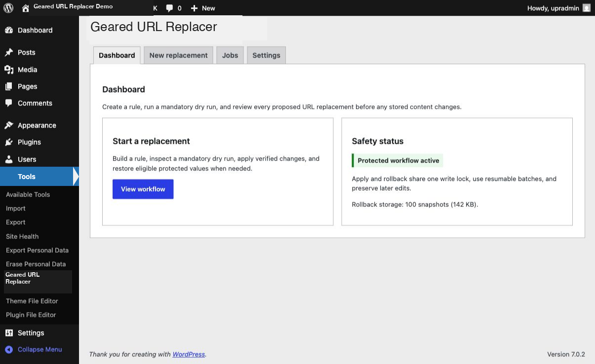
Task: Click the Posts pushpin icon
Action: (9, 52)
